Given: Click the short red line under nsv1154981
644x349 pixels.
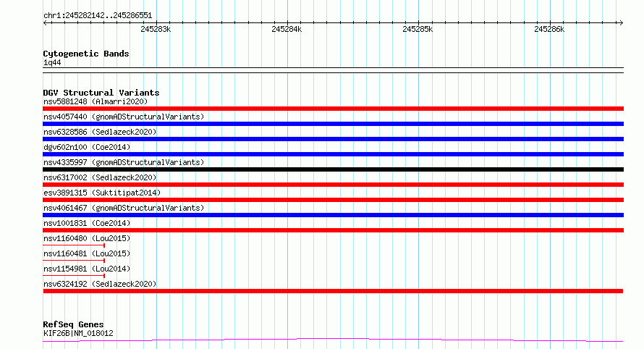Looking at the screenshot, I should [x=74, y=276].
